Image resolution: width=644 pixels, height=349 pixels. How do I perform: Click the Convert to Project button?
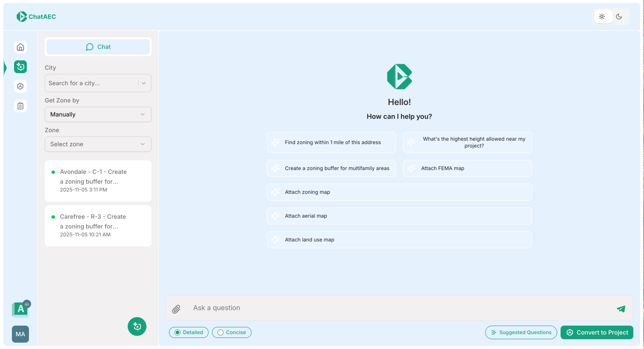click(x=597, y=332)
